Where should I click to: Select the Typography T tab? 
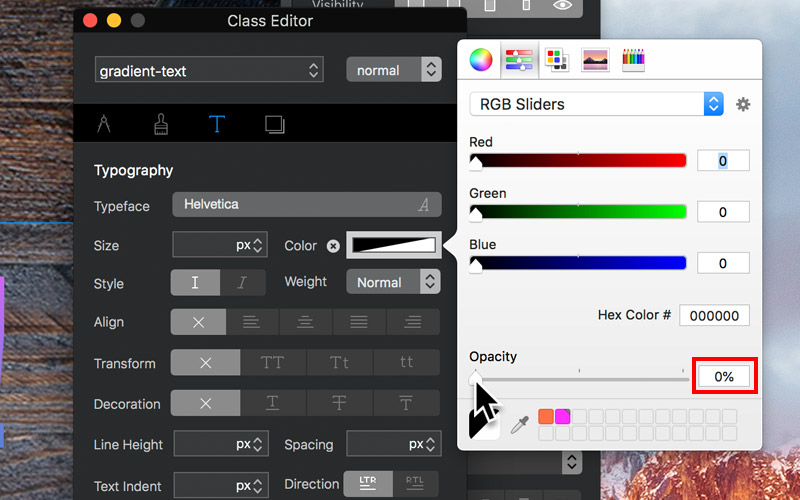217,124
